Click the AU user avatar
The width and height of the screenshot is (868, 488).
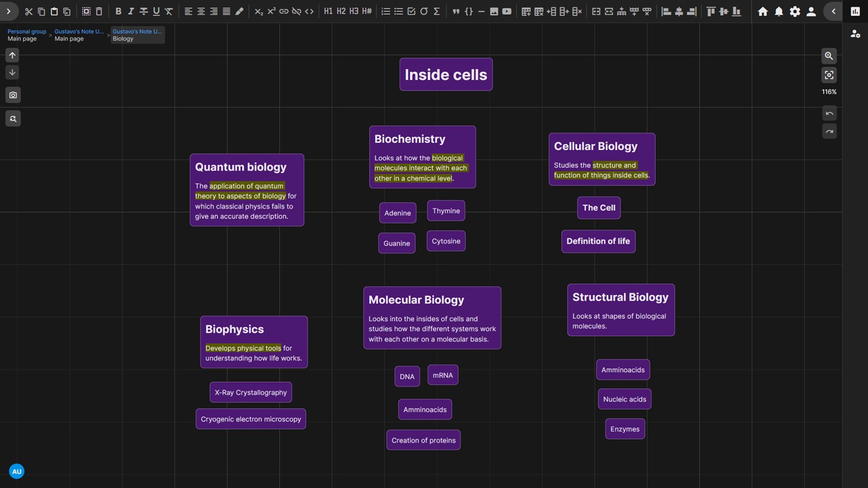16,471
